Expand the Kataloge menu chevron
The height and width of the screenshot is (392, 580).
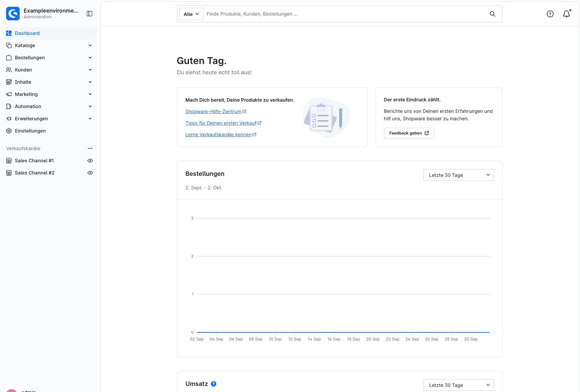[x=90, y=45]
